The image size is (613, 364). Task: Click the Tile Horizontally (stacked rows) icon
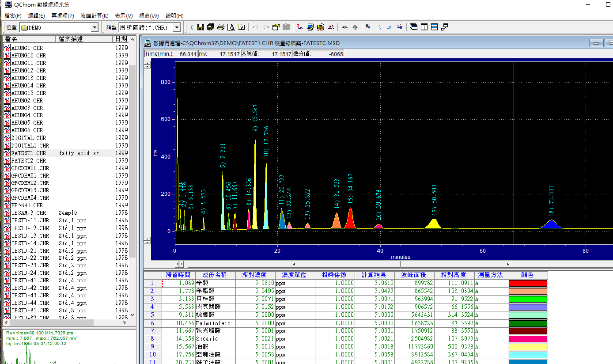pos(434,27)
